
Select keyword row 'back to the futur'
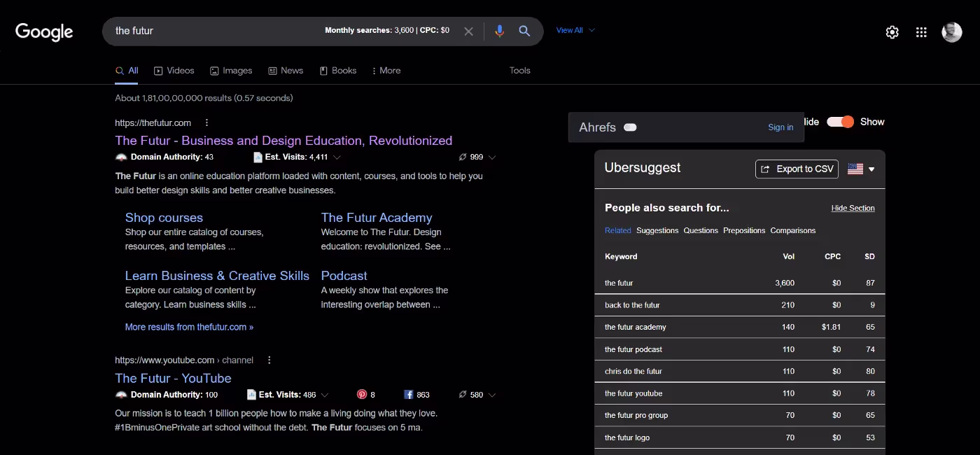(740, 305)
